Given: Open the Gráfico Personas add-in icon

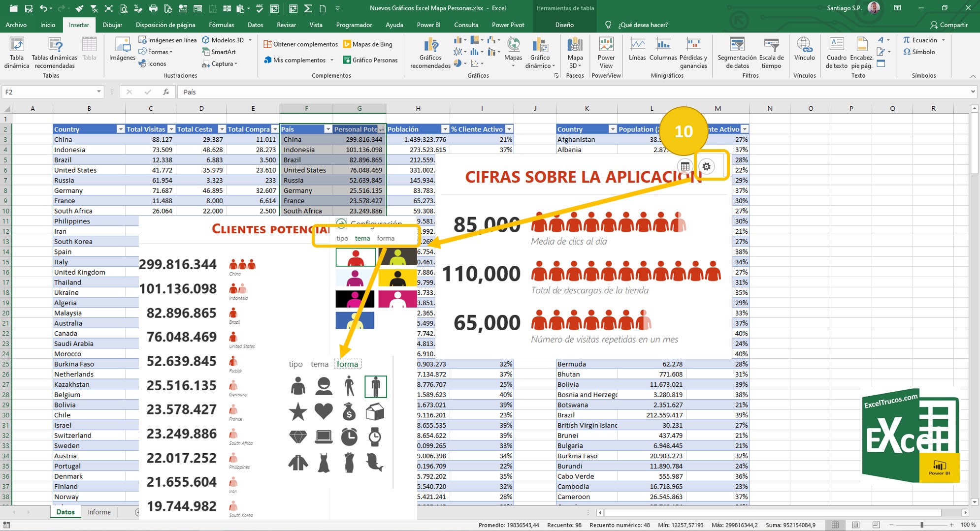Looking at the screenshot, I should coord(370,60).
